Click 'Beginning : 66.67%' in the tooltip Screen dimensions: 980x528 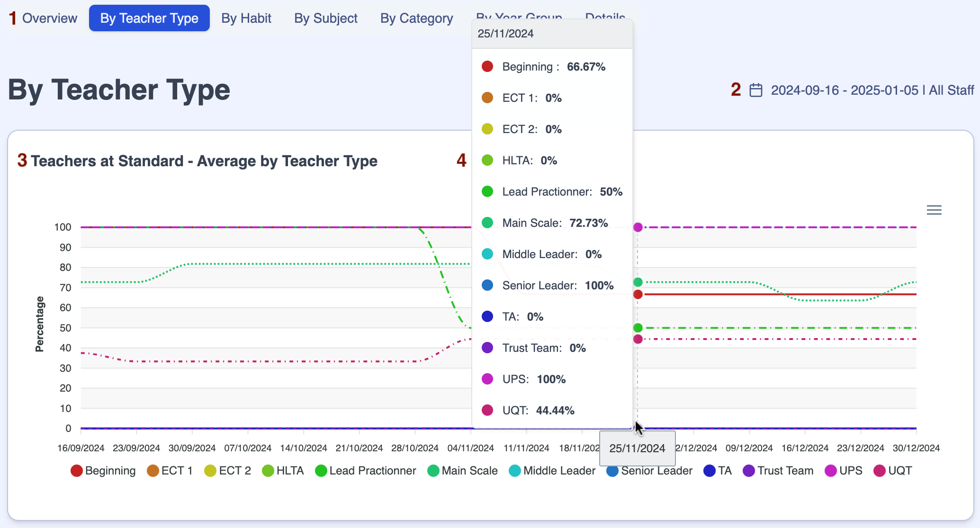pyautogui.click(x=554, y=67)
